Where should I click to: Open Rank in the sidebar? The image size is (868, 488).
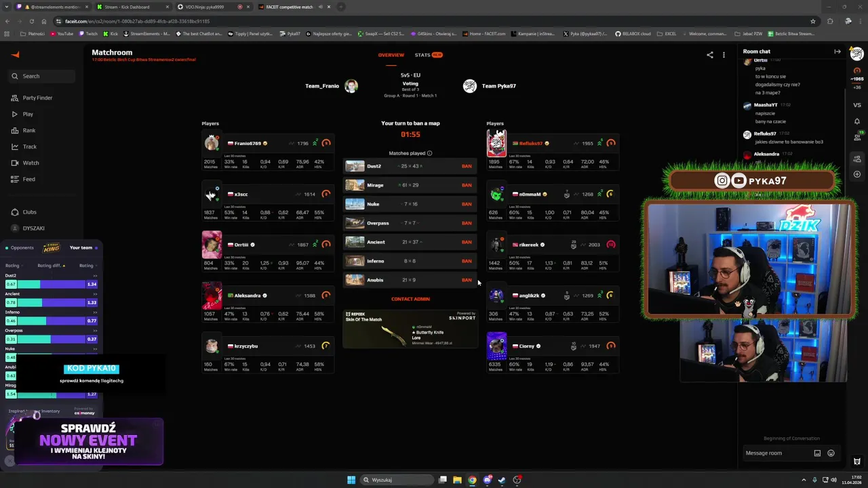pos(29,130)
